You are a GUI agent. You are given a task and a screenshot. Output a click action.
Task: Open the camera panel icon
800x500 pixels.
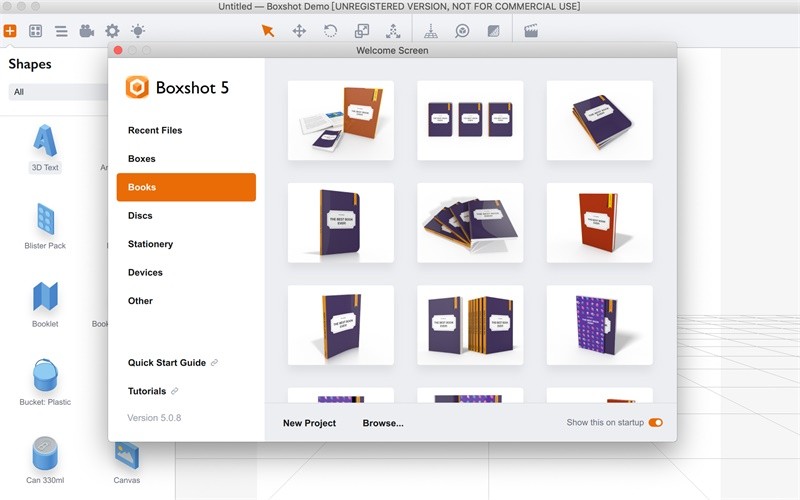pos(87,31)
